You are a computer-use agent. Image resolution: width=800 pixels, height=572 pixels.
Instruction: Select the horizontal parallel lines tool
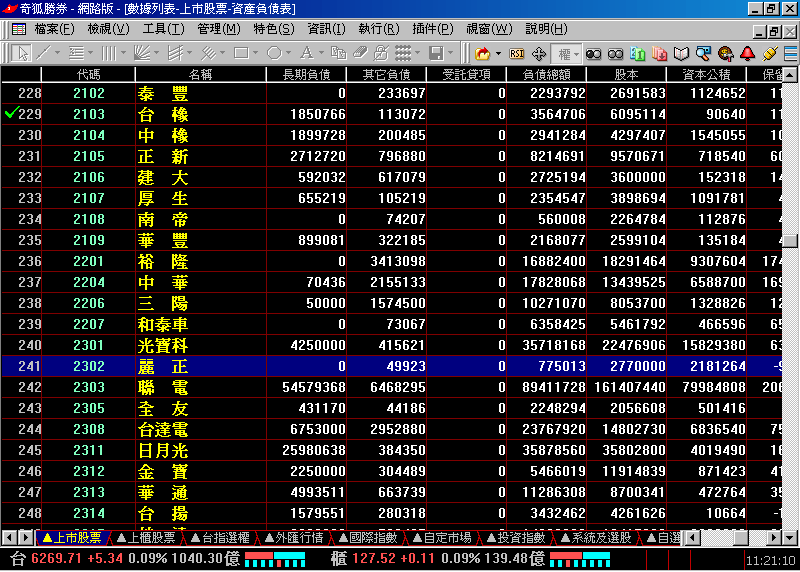76,53
